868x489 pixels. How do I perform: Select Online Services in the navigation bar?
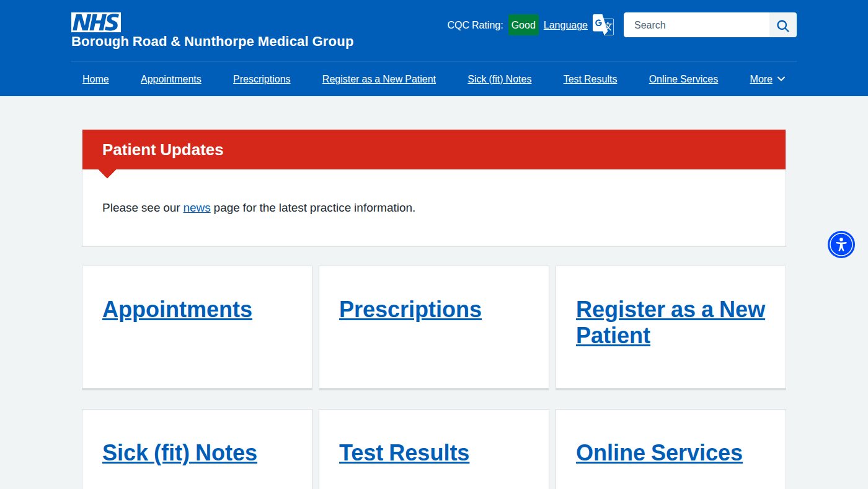tap(683, 79)
